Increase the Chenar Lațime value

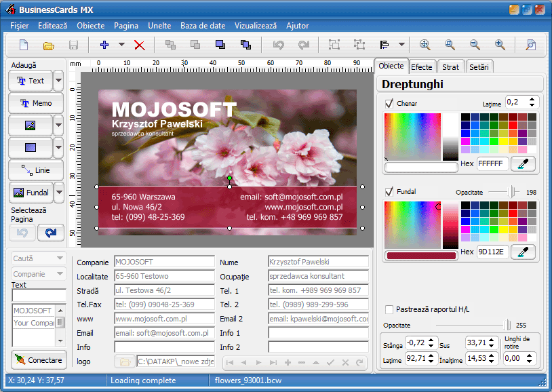point(532,99)
